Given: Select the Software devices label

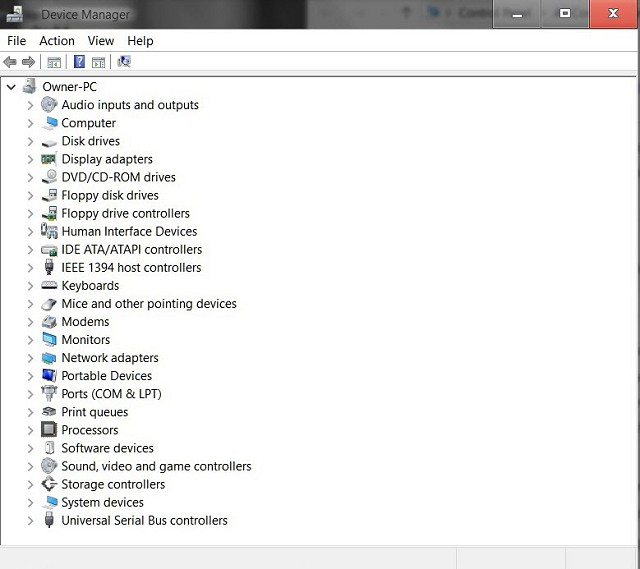Looking at the screenshot, I should (x=107, y=448).
